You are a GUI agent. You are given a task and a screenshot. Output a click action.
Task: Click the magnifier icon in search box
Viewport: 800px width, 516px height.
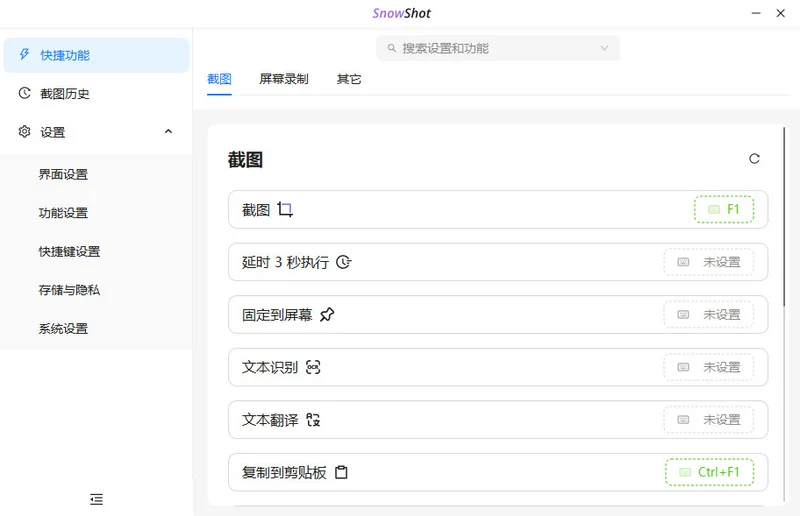(x=391, y=48)
